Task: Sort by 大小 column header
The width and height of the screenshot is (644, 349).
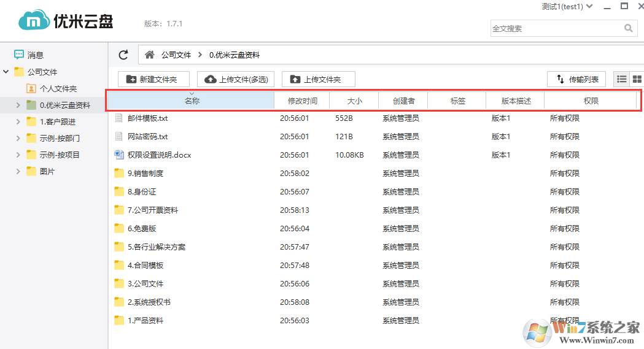Action: coord(354,101)
